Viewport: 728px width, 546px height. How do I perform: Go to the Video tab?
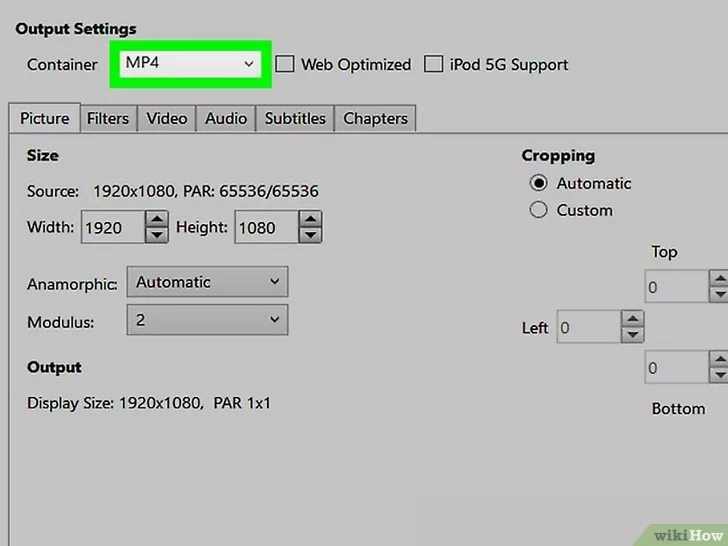pos(167,119)
